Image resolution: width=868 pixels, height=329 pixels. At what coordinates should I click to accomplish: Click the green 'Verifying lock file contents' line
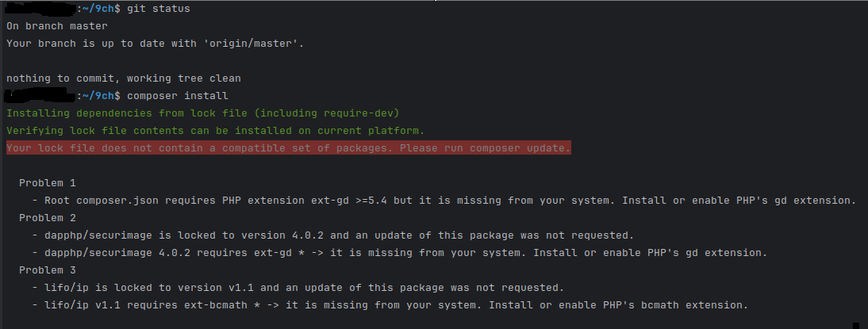click(215, 131)
